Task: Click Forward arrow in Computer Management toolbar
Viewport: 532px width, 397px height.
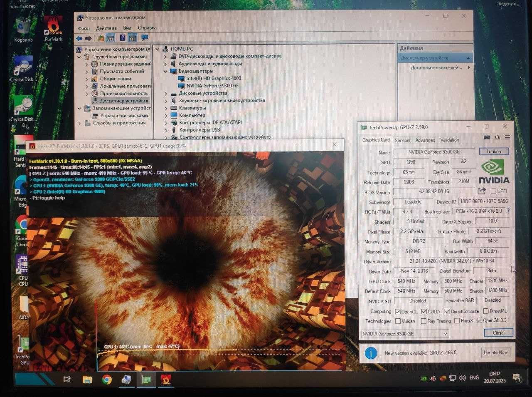Action: (x=88, y=38)
